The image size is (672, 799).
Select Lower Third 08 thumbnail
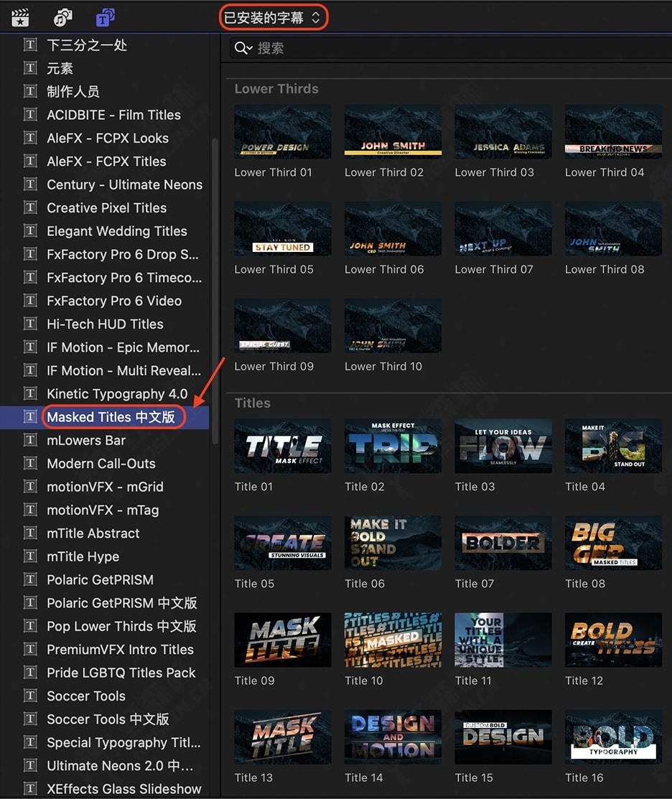613,228
